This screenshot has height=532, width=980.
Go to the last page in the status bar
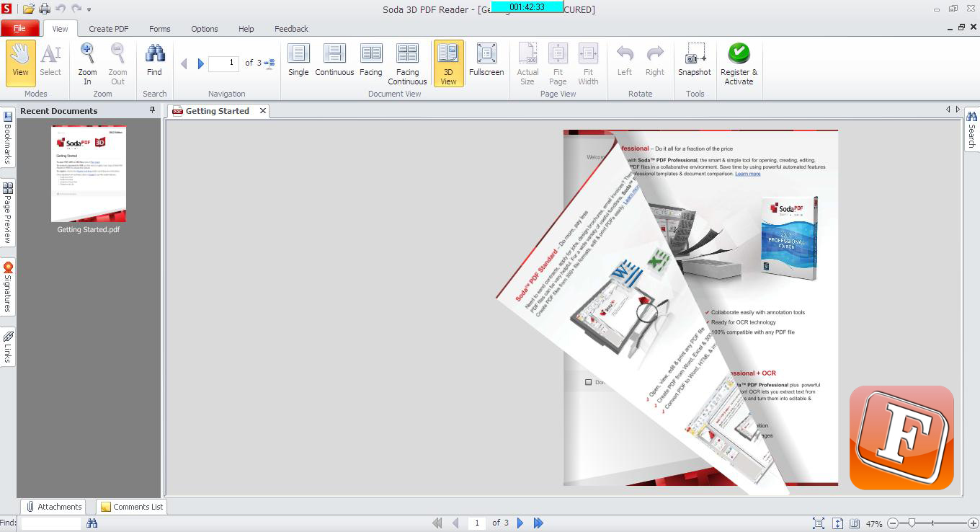tap(538, 523)
